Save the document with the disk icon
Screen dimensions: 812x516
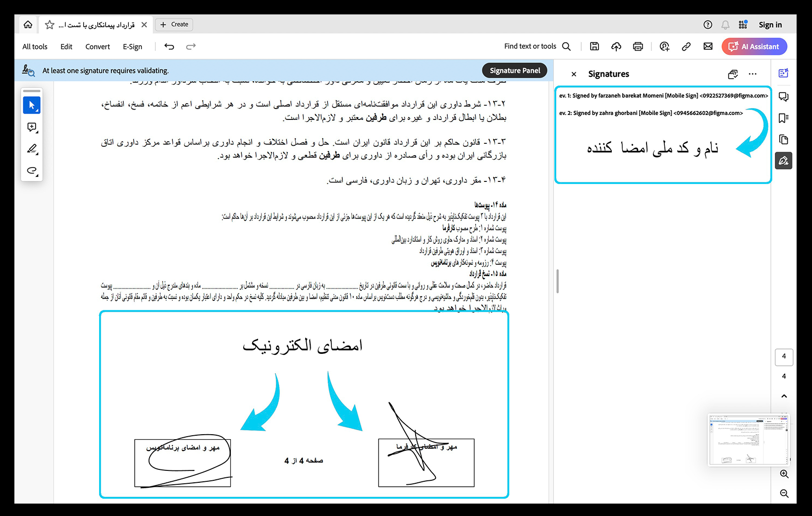595,46
